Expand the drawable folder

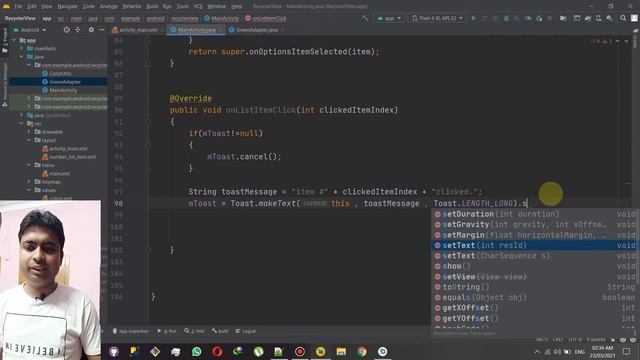[x=29, y=132]
